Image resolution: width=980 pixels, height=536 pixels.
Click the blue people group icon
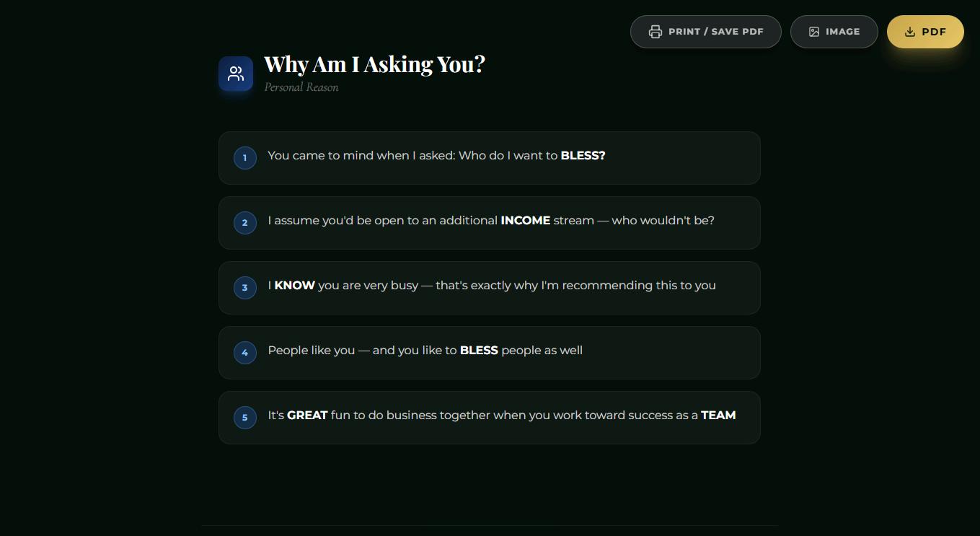click(236, 74)
